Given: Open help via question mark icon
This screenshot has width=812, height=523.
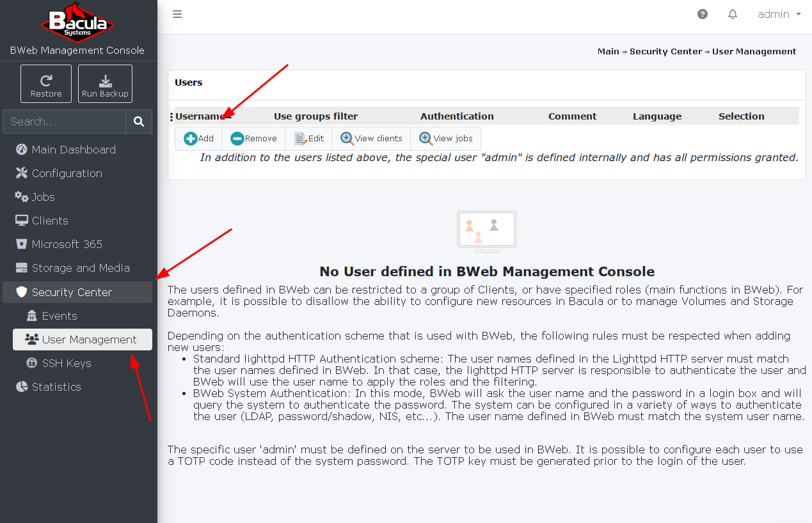Looking at the screenshot, I should [703, 14].
